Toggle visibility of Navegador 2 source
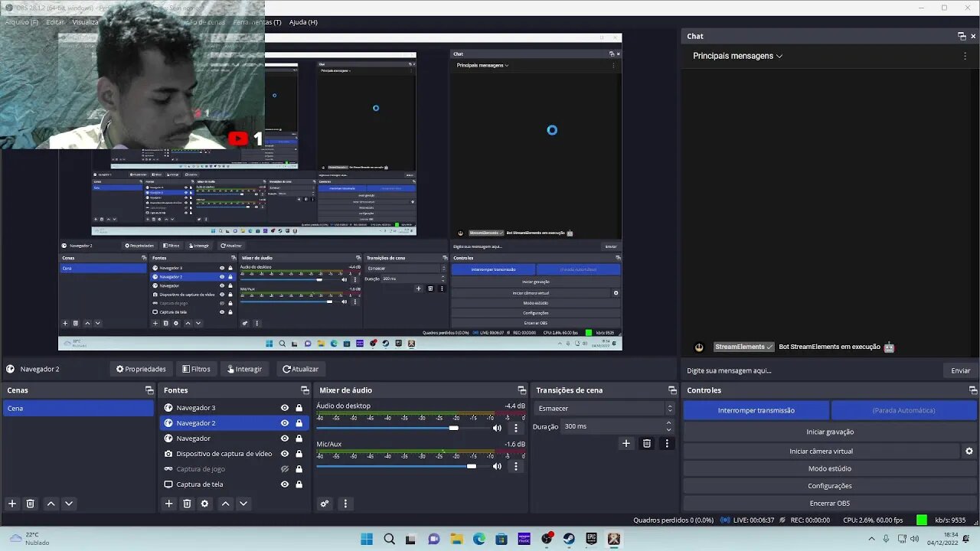The height and width of the screenshot is (551, 980). click(285, 423)
